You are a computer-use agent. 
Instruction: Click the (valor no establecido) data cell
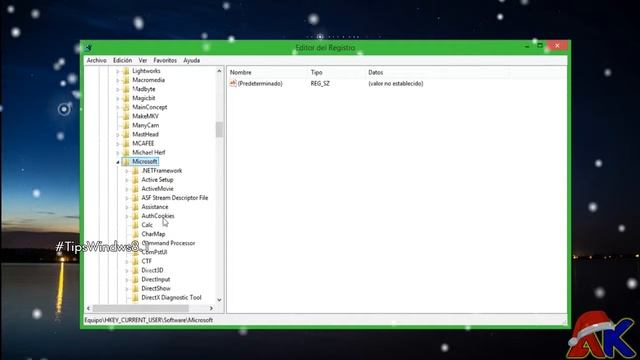pyautogui.click(x=396, y=83)
